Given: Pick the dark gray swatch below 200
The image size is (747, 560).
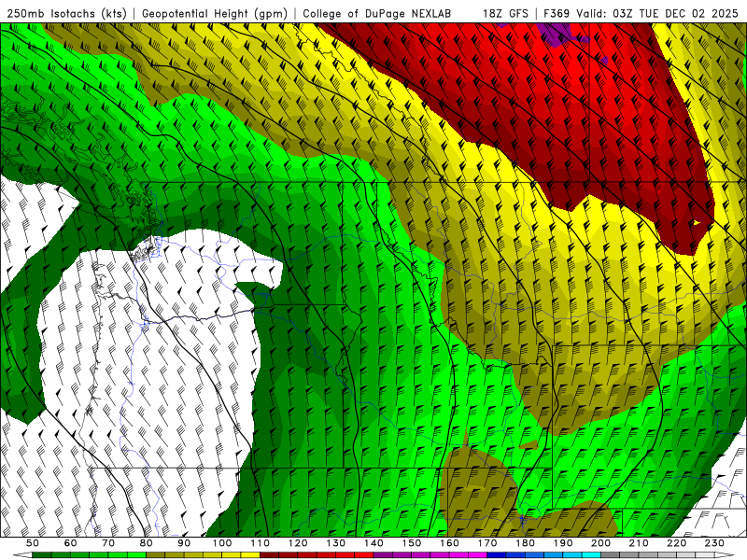Looking at the screenshot, I should tap(610, 554).
